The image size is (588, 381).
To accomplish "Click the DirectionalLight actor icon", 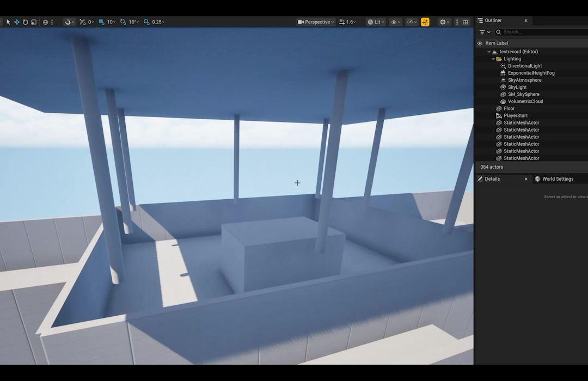I will [503, 66].
